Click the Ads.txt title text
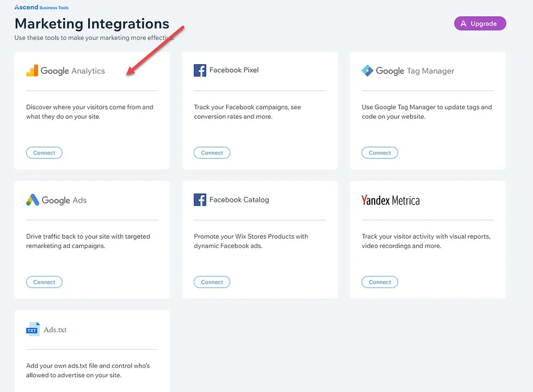This screenshot has height=392, width=533. pos(55,330)
